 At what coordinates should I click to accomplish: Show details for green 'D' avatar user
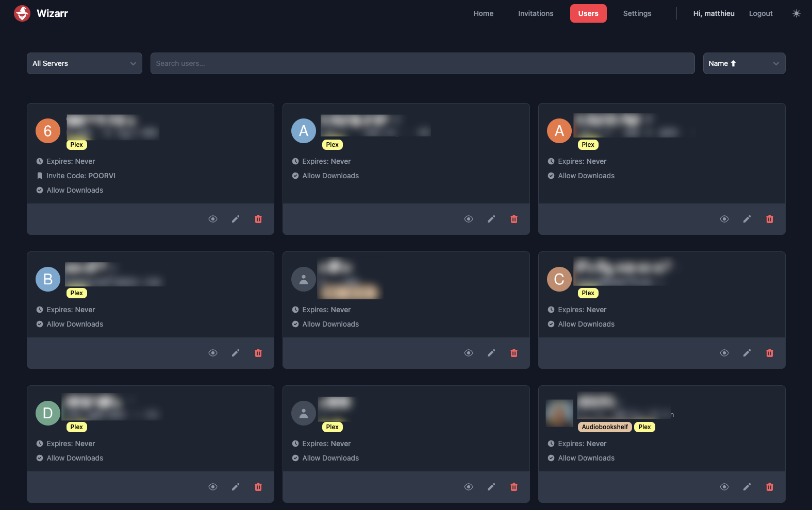213,487
